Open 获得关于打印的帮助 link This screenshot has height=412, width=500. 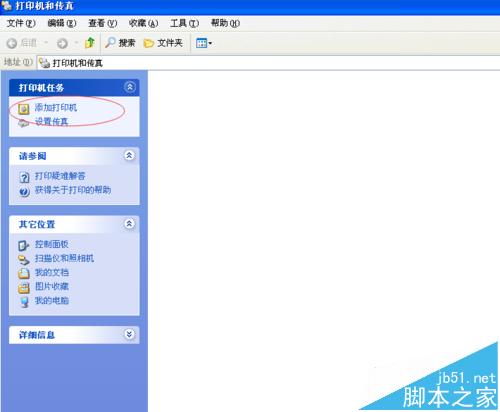coord(73,190)
